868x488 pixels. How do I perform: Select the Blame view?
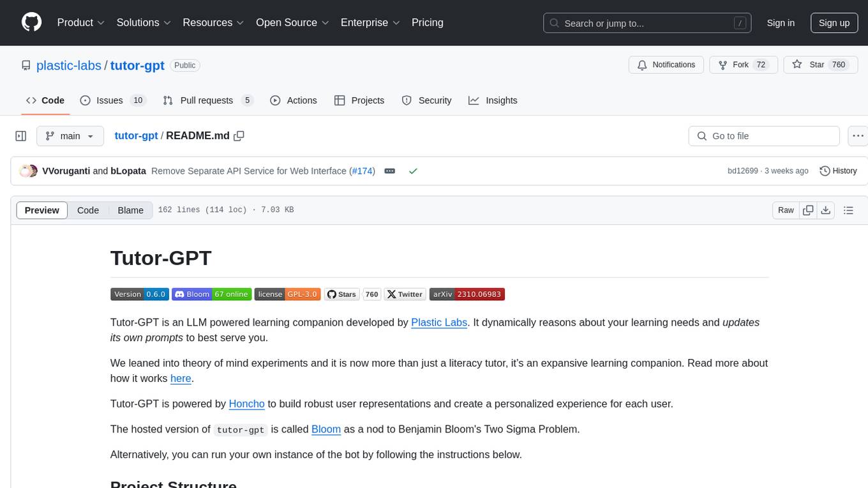130,210
